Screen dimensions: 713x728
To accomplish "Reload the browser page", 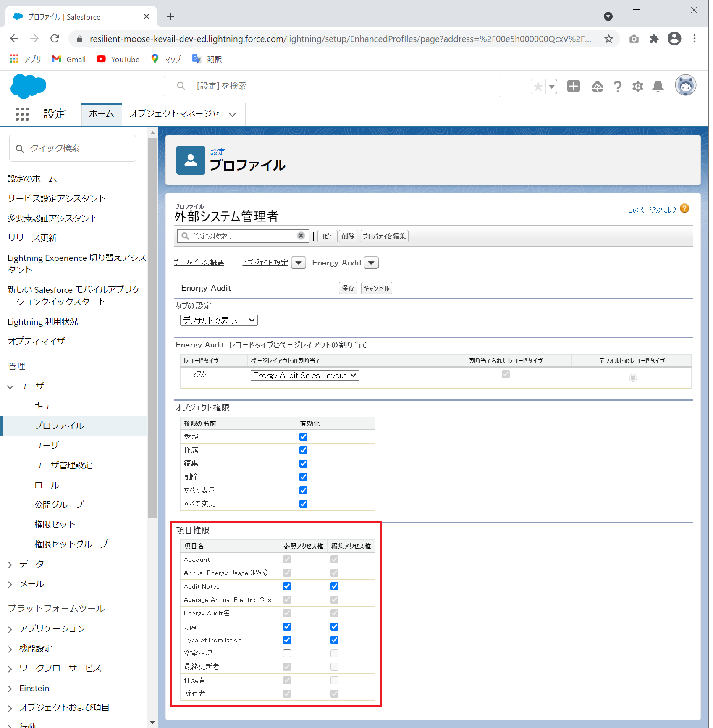I will 55,39.
